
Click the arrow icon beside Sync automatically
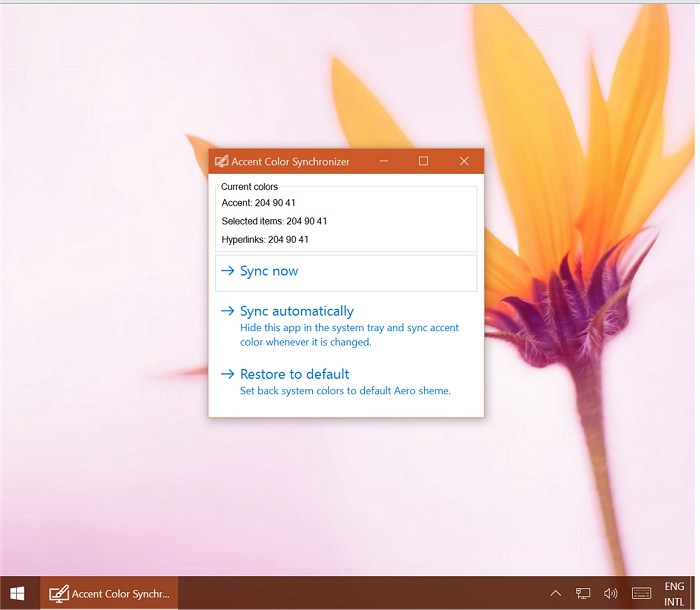tap(228, 311)
